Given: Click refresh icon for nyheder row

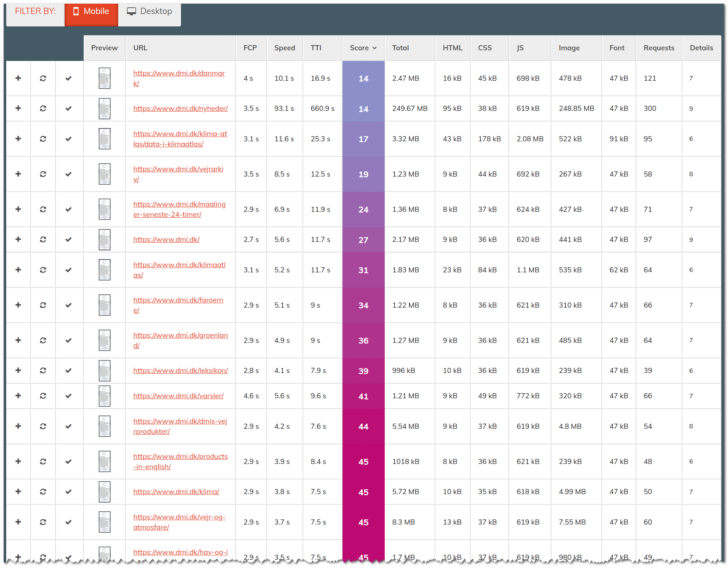Looking at the screenshot, I should click(43, 108).
